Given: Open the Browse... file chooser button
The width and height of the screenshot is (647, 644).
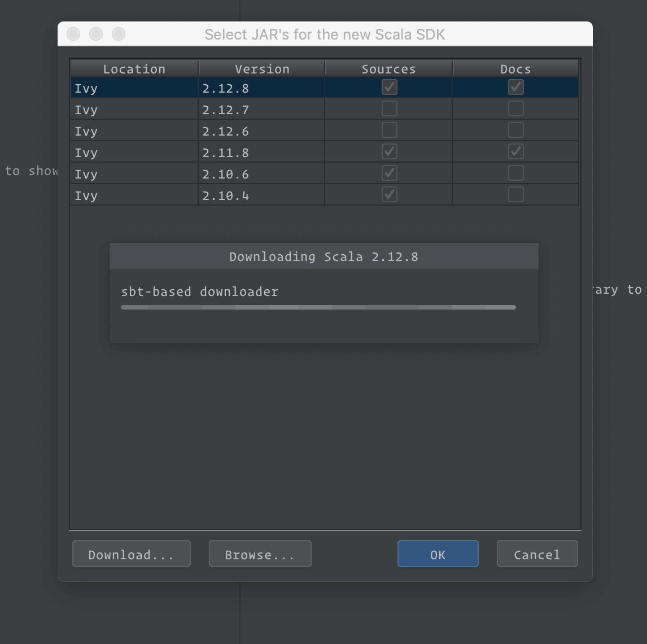Looking at the screenshot, I should pyautogui.click(x=260, y=554).
